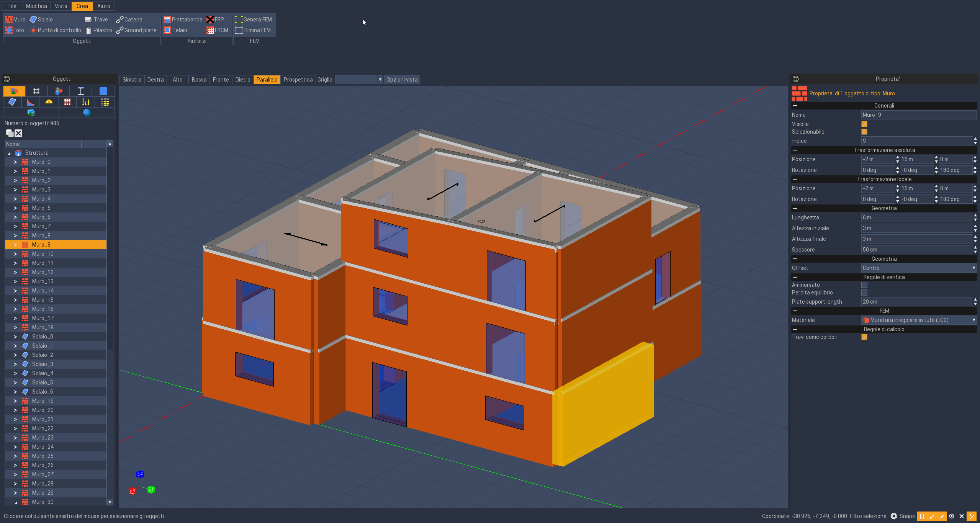
Task: Select the Muro wall creation tool
Action: (15, 20)
